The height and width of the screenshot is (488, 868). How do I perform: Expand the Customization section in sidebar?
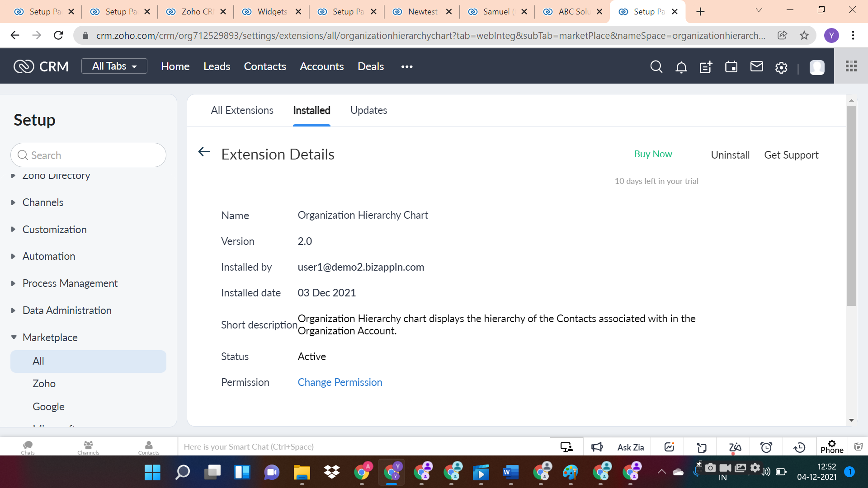coord(54,230)
